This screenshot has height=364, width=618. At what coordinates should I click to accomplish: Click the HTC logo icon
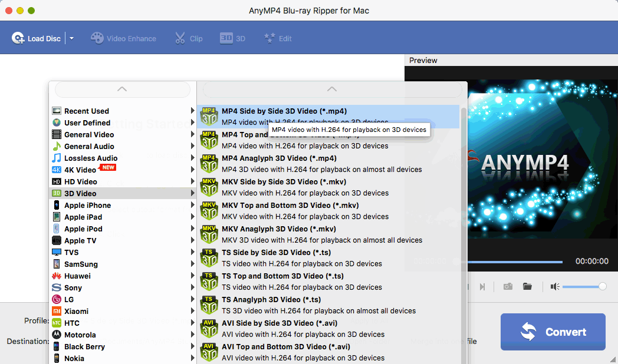coord(57,323)
